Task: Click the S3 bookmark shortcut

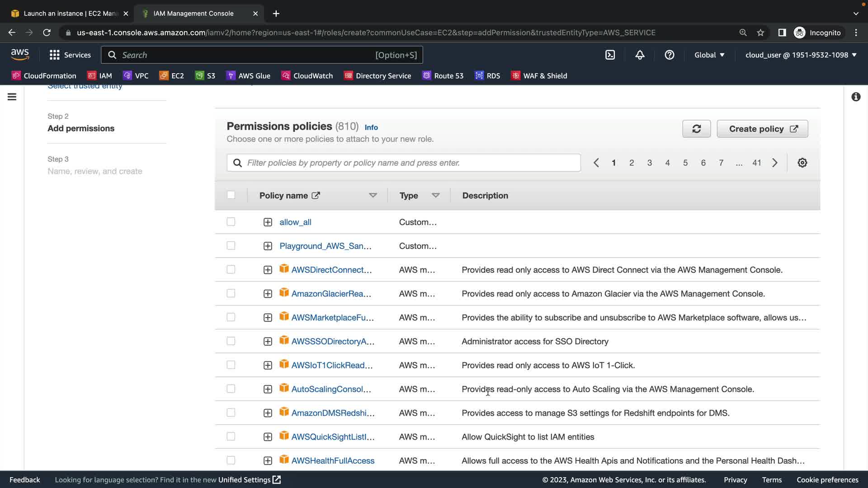Action: point(205,75)
